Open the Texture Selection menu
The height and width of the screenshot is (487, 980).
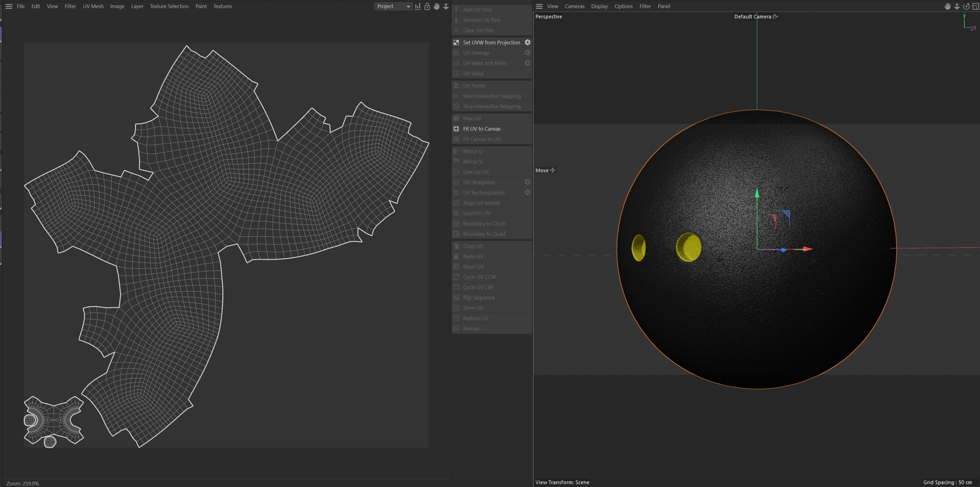(169, 7)
